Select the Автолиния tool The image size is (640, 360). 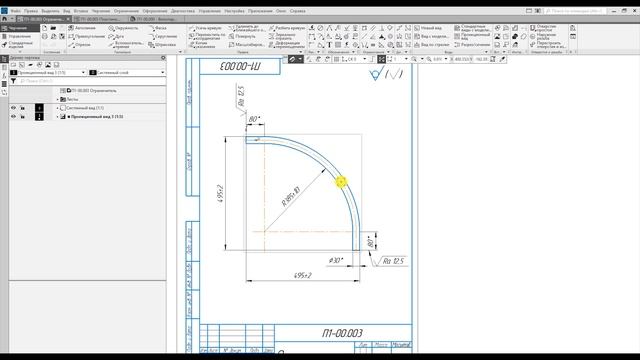click(x=82, y=28)
